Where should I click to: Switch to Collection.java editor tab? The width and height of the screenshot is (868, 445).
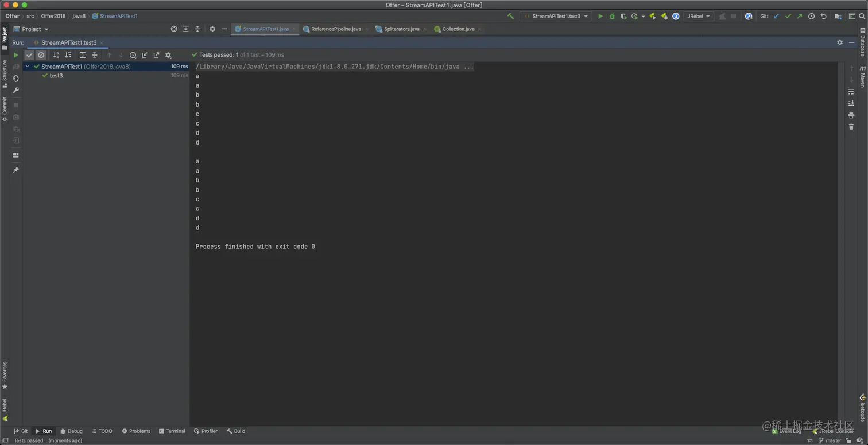pyautogui.click(x=458, y=29)
